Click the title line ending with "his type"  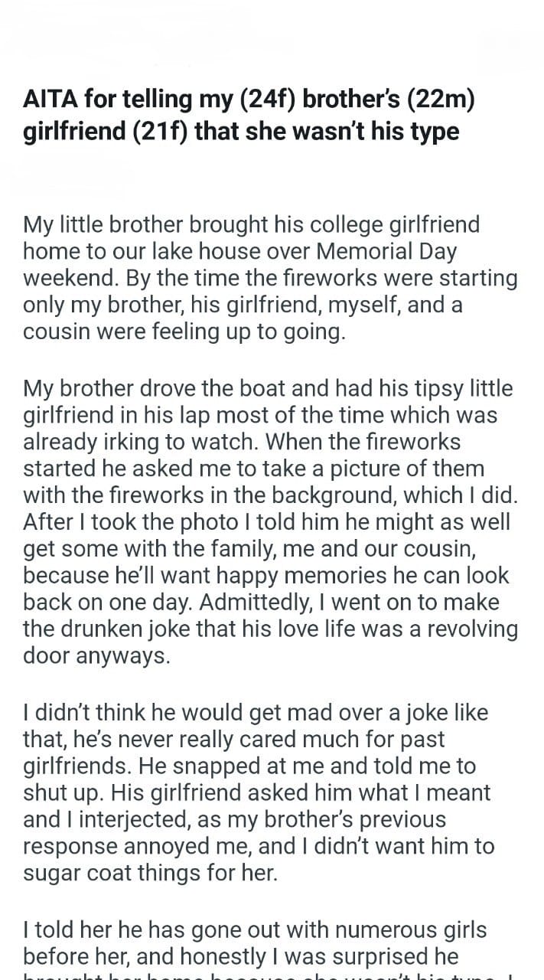coord(242,131)
